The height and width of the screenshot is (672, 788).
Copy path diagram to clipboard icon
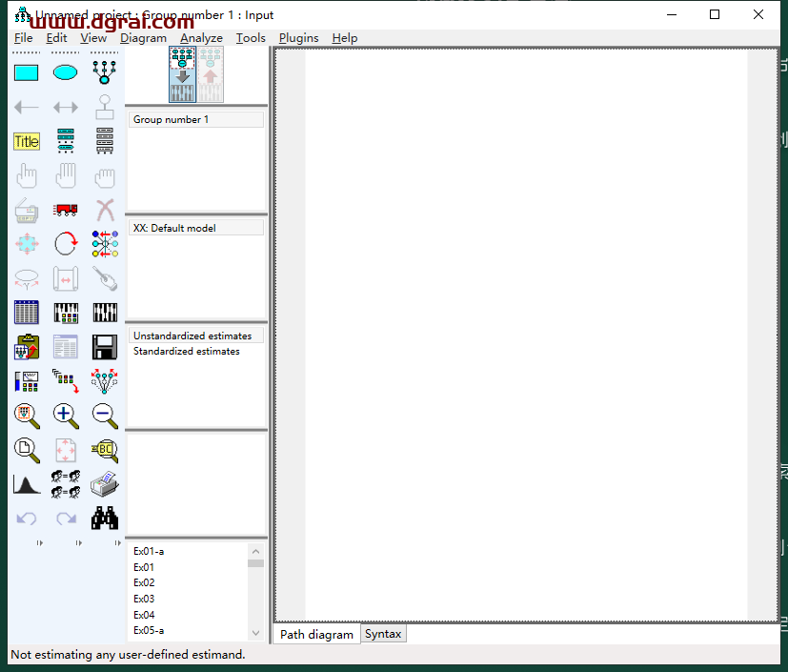(26, 347)
